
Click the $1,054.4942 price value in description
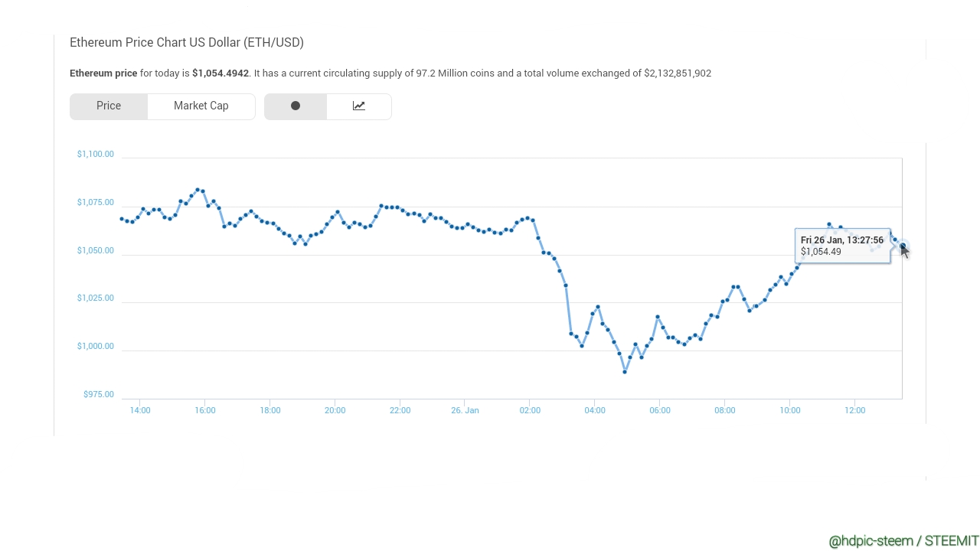[x=220, y=73]
